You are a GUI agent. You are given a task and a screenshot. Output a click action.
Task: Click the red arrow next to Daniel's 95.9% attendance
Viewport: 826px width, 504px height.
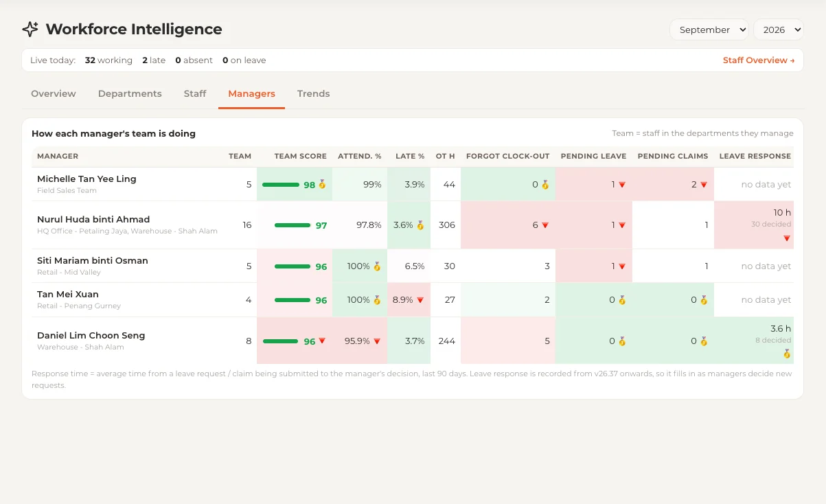377,341
